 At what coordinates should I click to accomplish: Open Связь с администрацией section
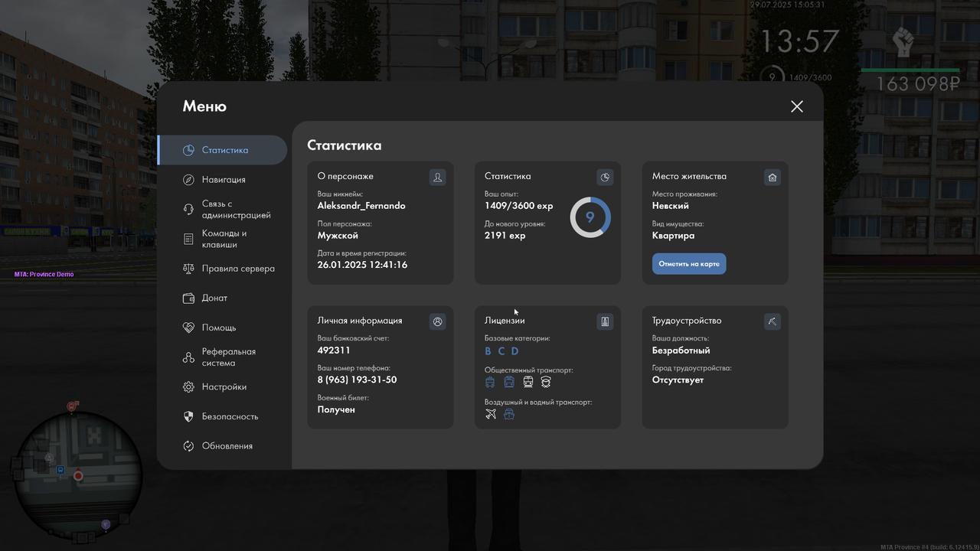(x=223, y=210)
